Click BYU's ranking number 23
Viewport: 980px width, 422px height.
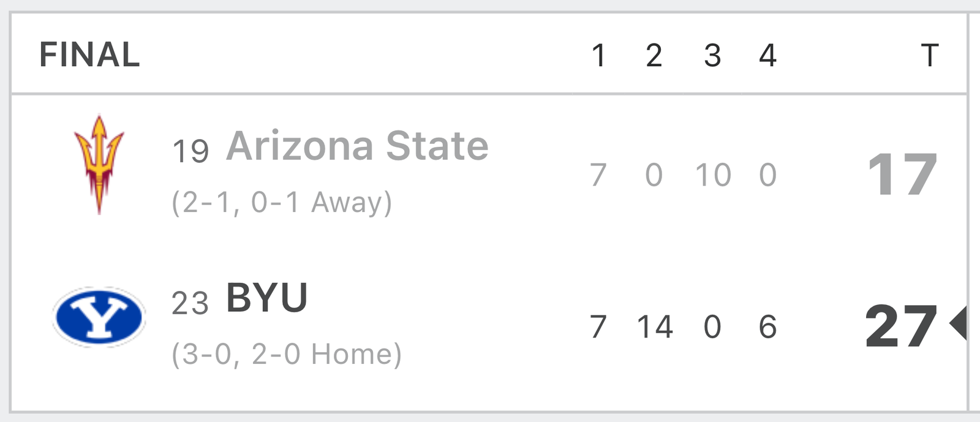tap(190, 303)
